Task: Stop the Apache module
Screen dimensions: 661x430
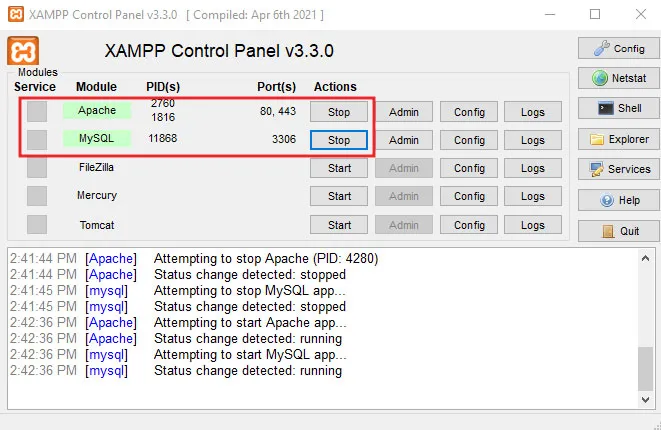Action: [x=339, y=112]
